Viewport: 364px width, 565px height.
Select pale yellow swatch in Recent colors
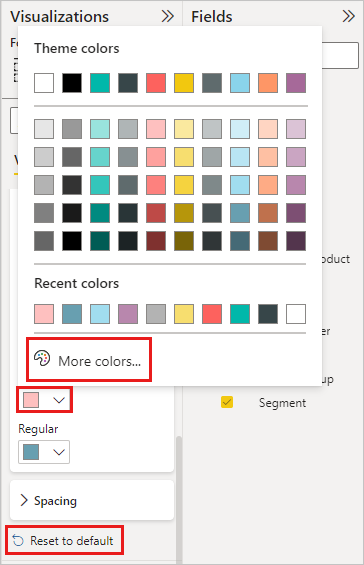click(184, 314)
